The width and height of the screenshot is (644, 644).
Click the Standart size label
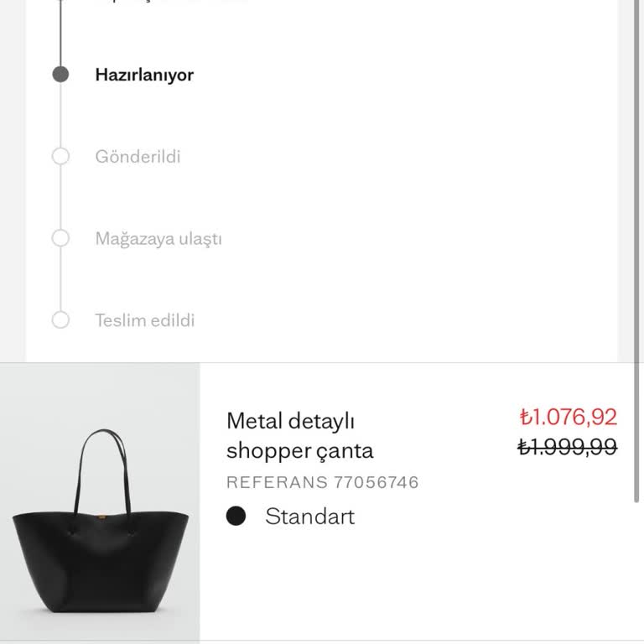pyautogui.click(x=309, y=517)
